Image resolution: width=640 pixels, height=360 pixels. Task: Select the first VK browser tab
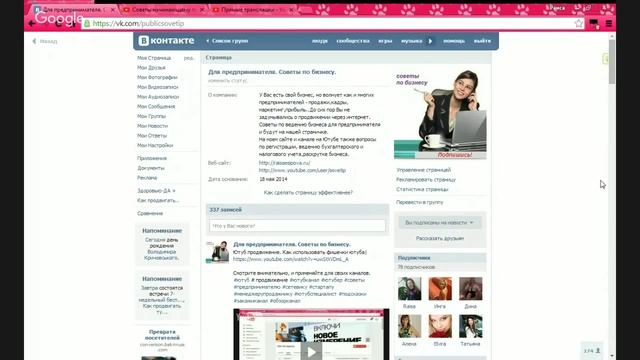[73, 10]
